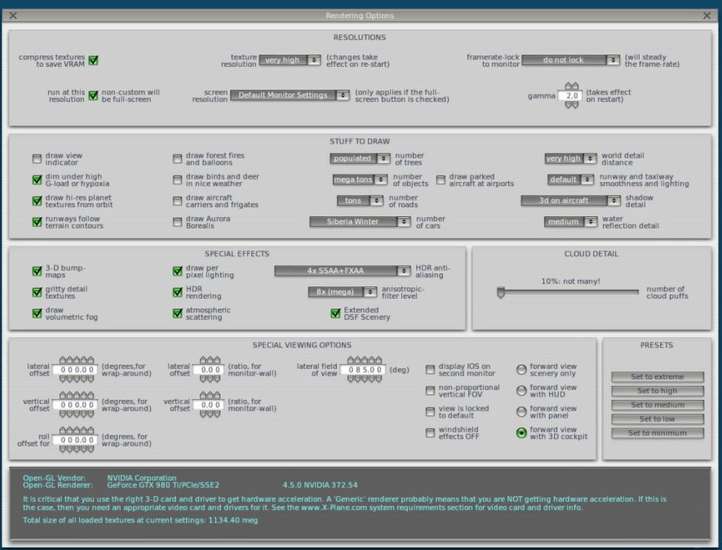Enable draw aircraft carriers and frigates
Screen dimensions: 722x550
177,201
